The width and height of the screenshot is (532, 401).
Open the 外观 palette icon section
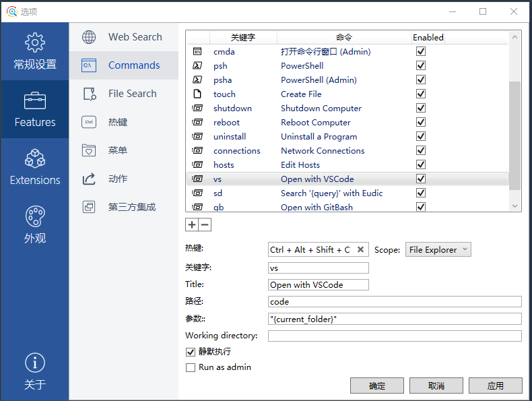pos(35,217)
